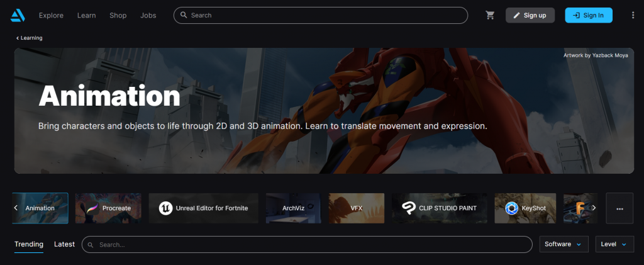Open the ArtStation logo home link
This screenshot has width=644, height=265.
[18, 15]
